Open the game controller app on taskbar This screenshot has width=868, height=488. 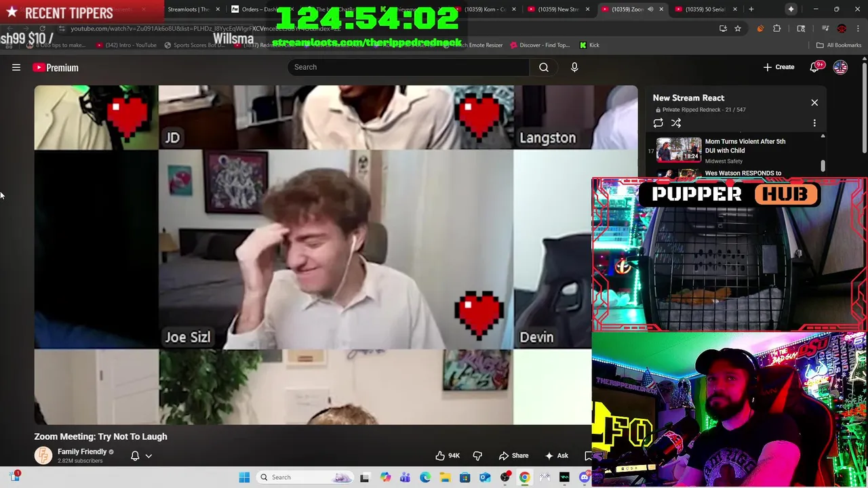pyautogui.click(x=545, y=477)
